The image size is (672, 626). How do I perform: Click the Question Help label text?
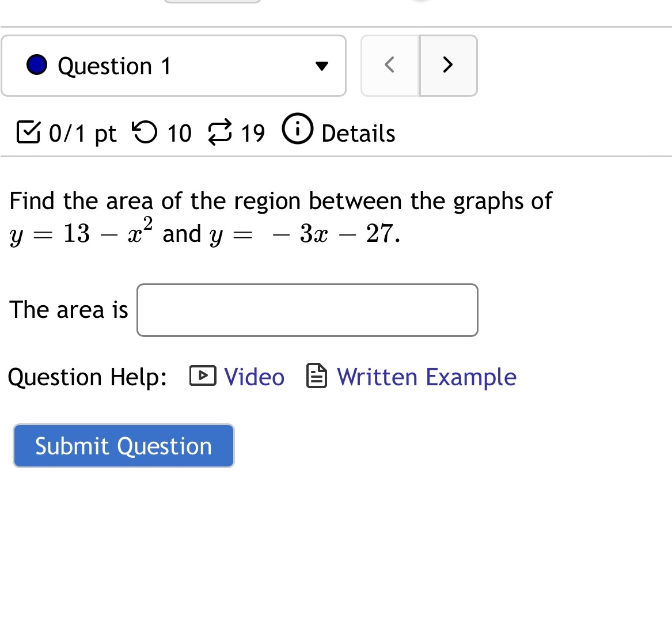click(87, 377)
